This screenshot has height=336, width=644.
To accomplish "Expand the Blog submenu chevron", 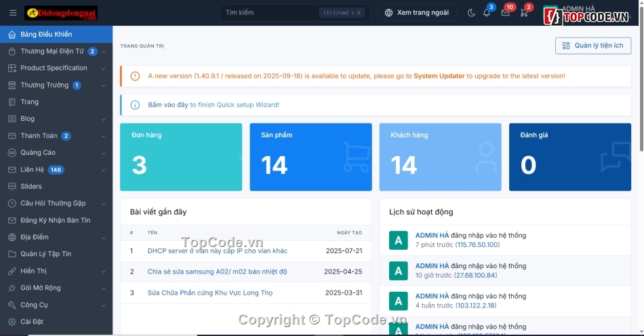I will tap(104, 119).
